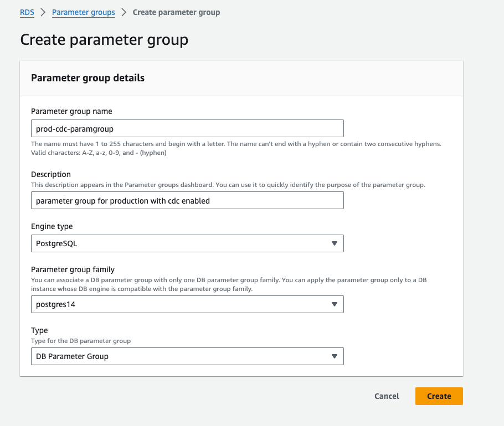Viewport: 504px width, 426px height.
Task: Open the PostgreSQL engine type selector
Action: click(187, 243)
